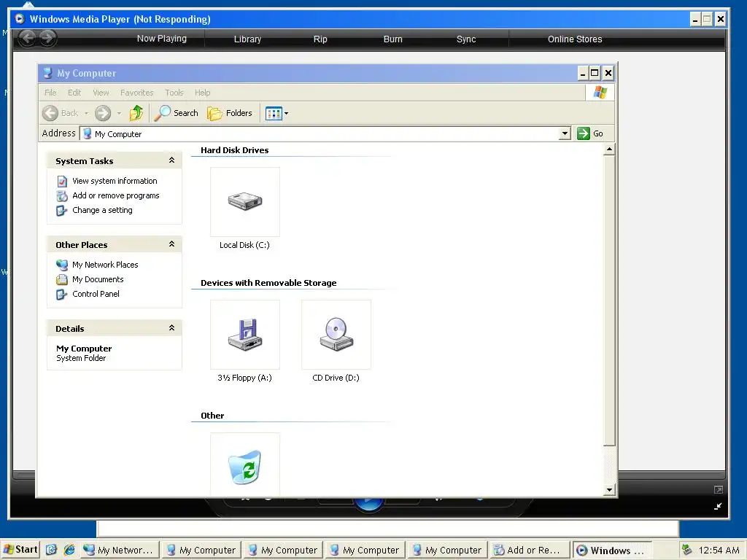Viewport: 747px width, 560px height.
Task: Click Show Desktop quick launch icon
Action: [52, 550]
